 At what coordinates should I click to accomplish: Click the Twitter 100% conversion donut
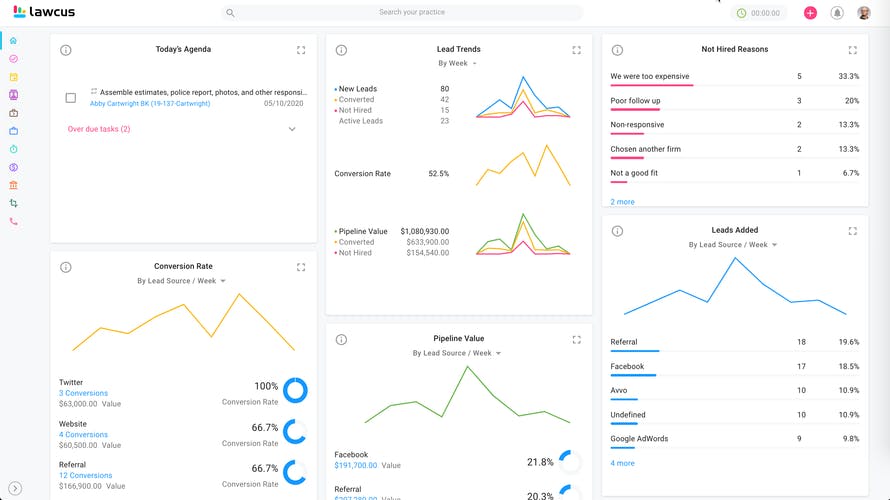point(295,390)
